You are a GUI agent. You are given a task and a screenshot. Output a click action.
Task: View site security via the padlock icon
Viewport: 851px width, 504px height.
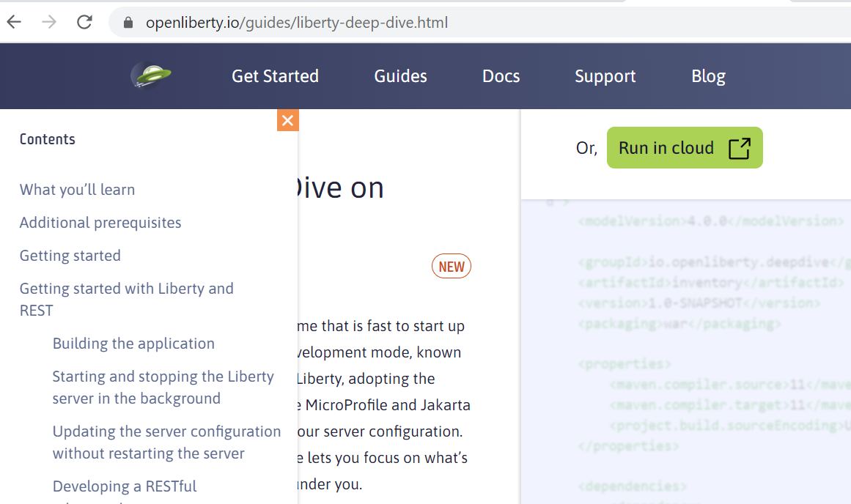point(128,22)
